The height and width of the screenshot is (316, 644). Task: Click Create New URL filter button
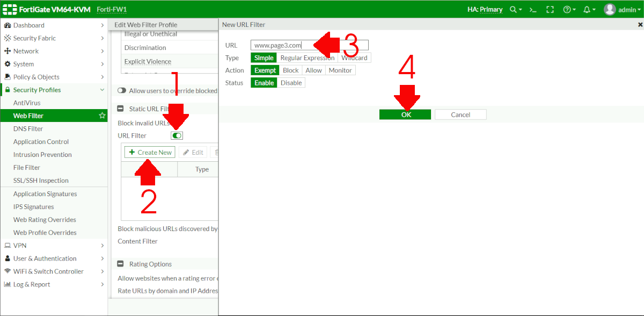(150, 152)
